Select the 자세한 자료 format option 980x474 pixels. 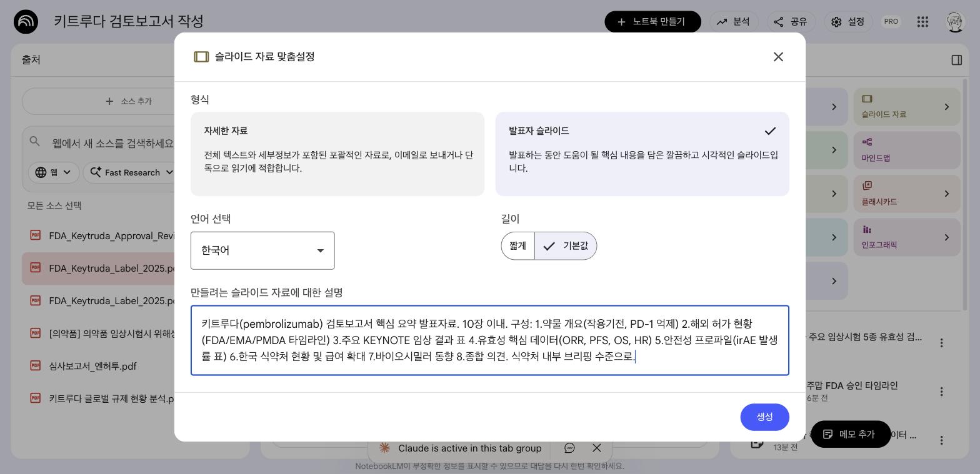(x=337, y=154)
